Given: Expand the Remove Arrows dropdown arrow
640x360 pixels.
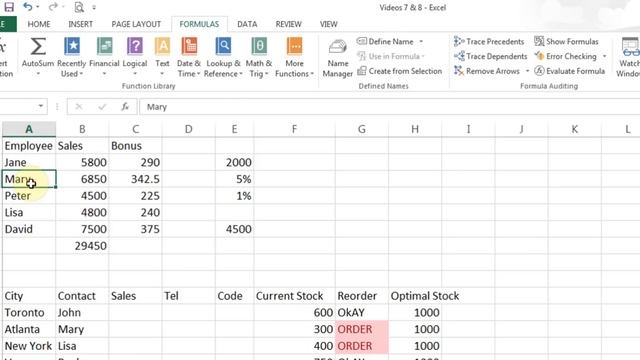Looking at the screenshot, I should pyautogui.click(x=527, y=71).
